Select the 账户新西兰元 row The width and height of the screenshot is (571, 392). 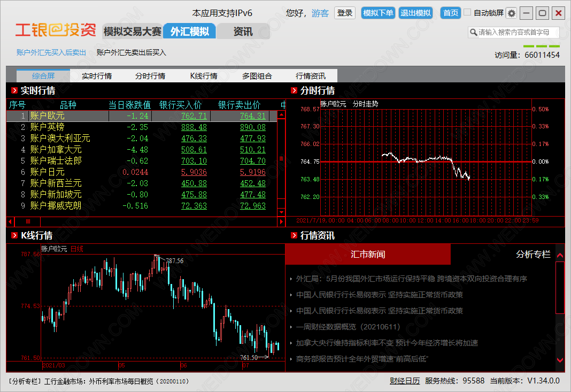142,183
